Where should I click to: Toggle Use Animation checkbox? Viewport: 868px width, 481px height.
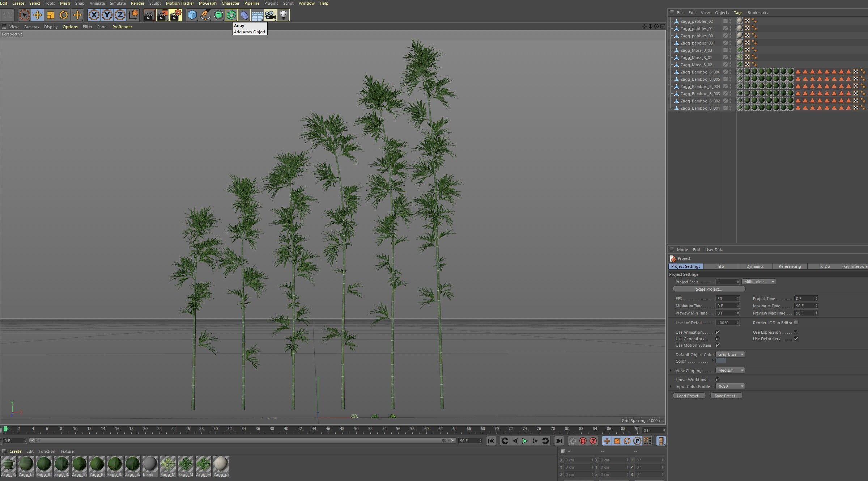(x=718, y=332)
